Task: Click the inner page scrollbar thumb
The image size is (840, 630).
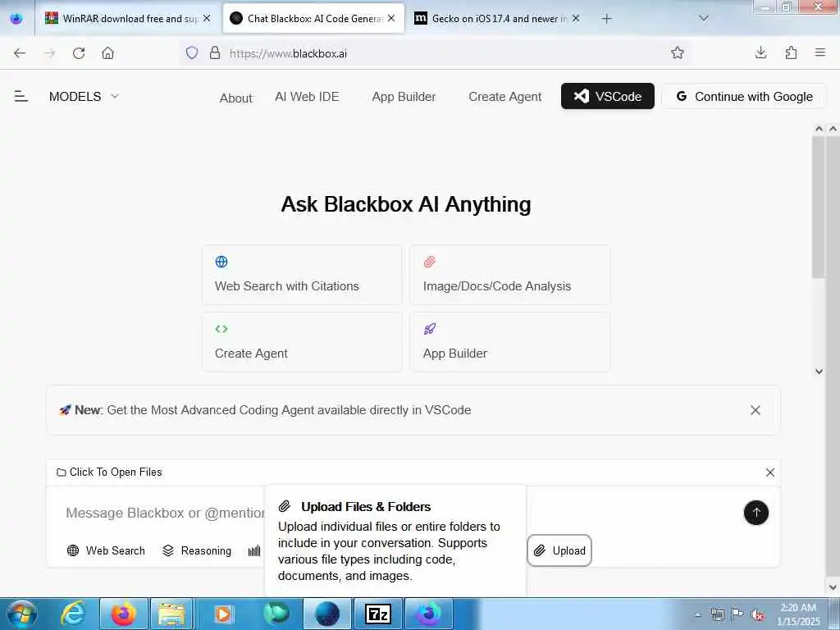Action: (x=818, y=208)
